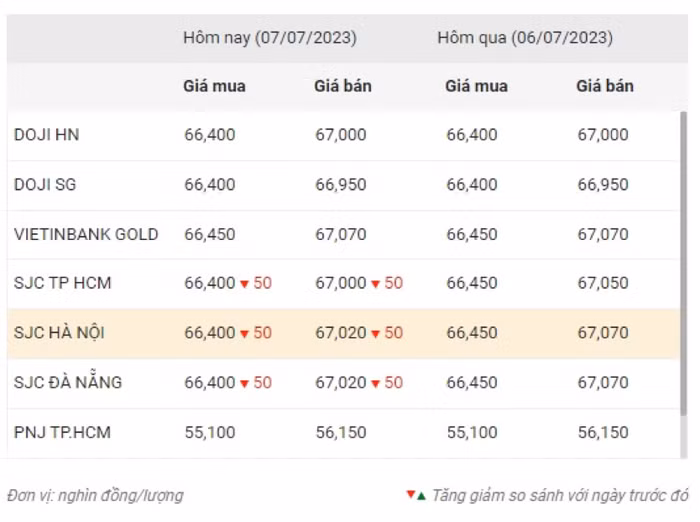Click the red and green legend arrows below the table
The width and height of the screenshot is (700, 522).
(416, 495)
